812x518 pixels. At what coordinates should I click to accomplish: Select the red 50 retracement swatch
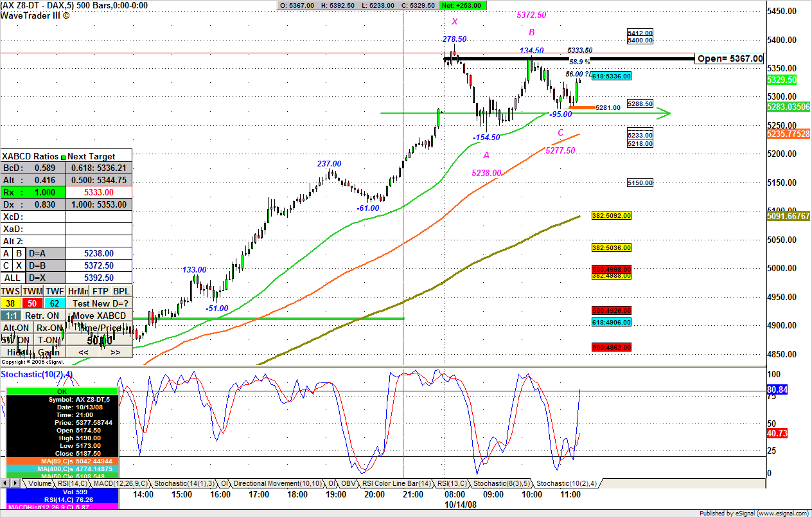point(33,303)
